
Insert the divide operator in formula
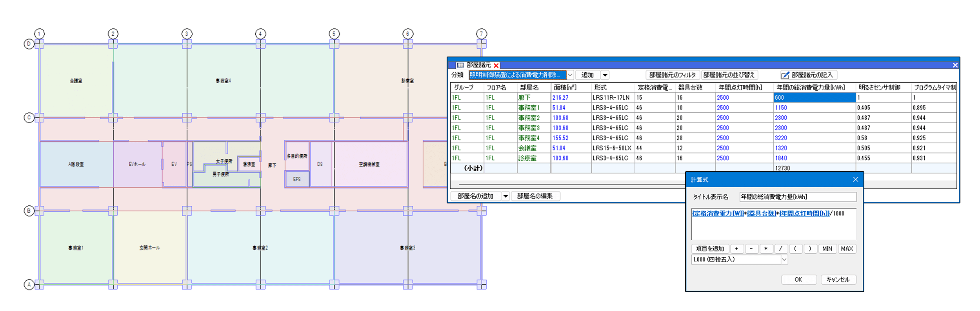[x=781, y=249]
